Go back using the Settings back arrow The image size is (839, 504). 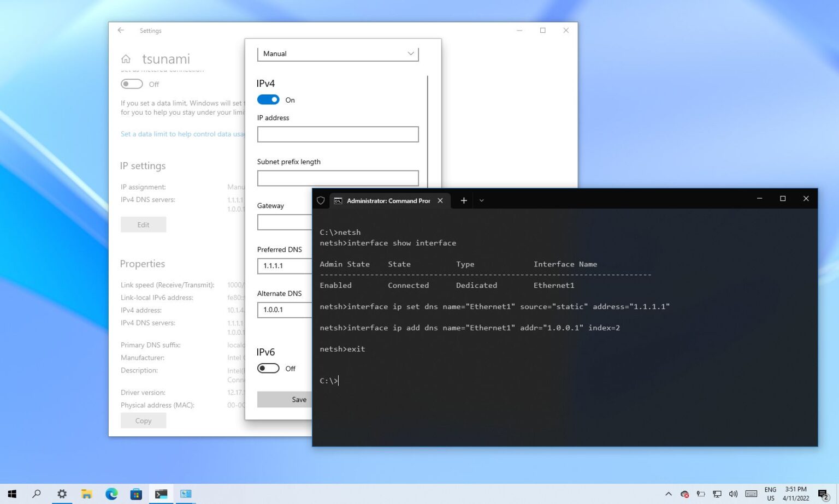121,31
